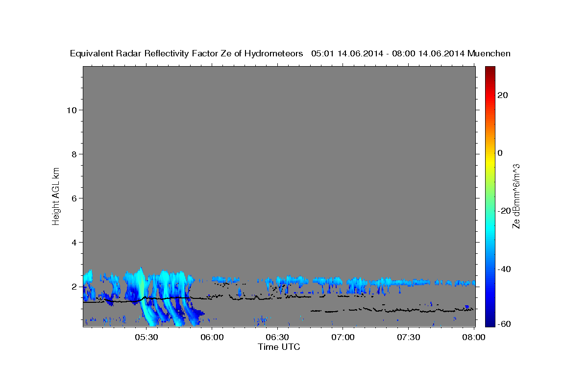Click the 'Height AGL km' axis label
This screenshot has height=392, width=588.
click(x=56, y=196)
